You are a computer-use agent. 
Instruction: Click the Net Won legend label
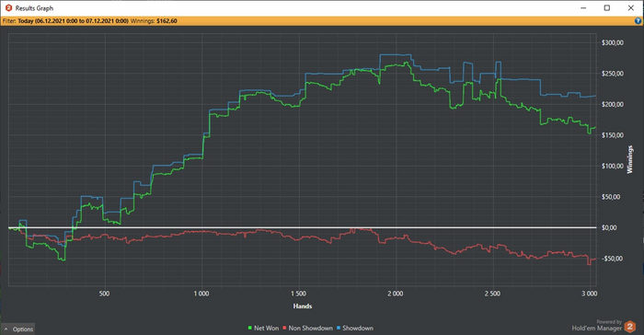click(x=266, y=328)
